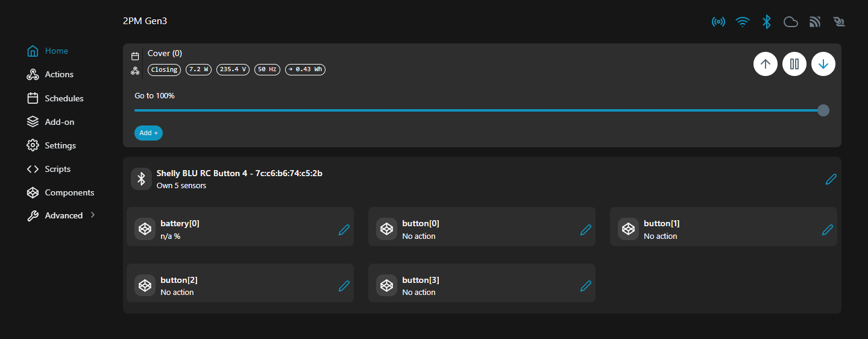Click the cover position slider handle
The height and width of the screenshot is (339, 868).
(823, 110)
